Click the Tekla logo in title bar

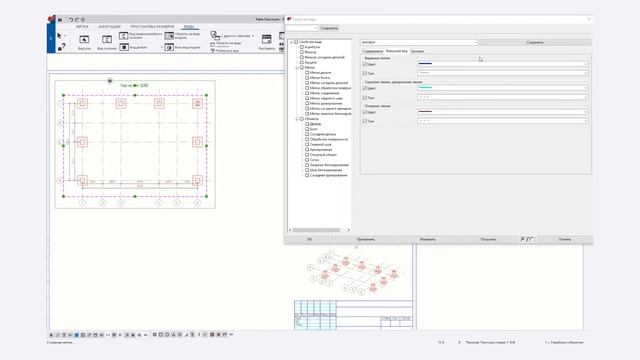click(51, 19)
